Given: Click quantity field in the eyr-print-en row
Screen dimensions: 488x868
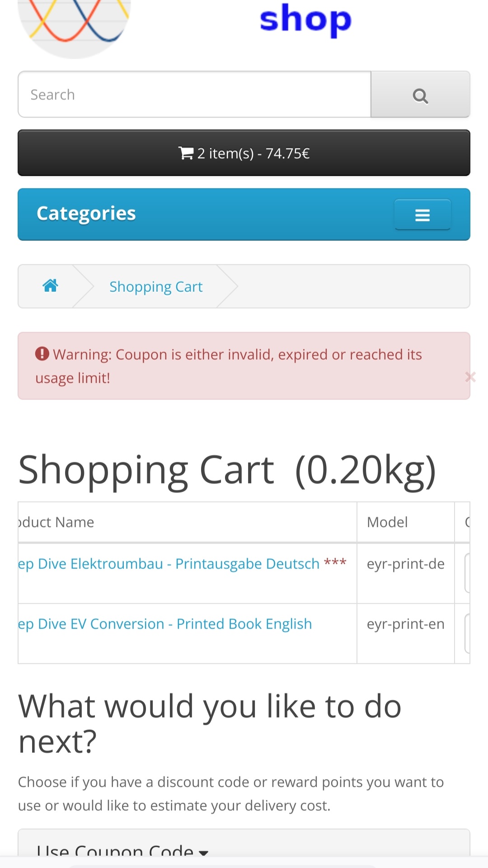Looking at the screenshot, I should (x=467, y=633).
